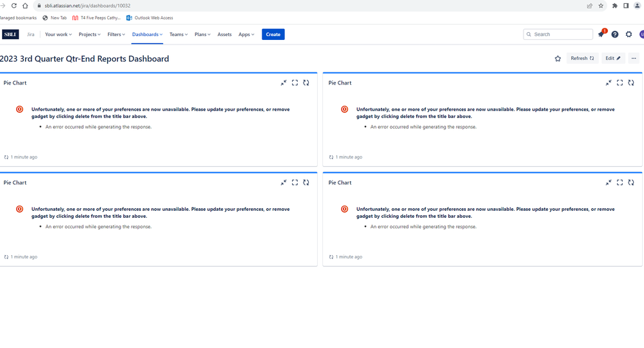Go to the Assets menu item
Screen dimensions: 644x348
coord(224,34)
